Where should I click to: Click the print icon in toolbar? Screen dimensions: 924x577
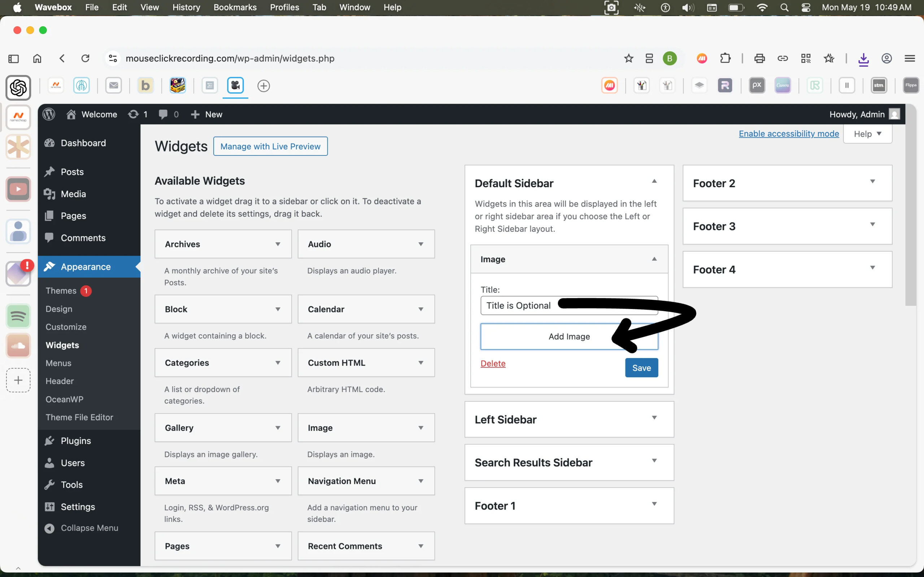pos(759,58)
